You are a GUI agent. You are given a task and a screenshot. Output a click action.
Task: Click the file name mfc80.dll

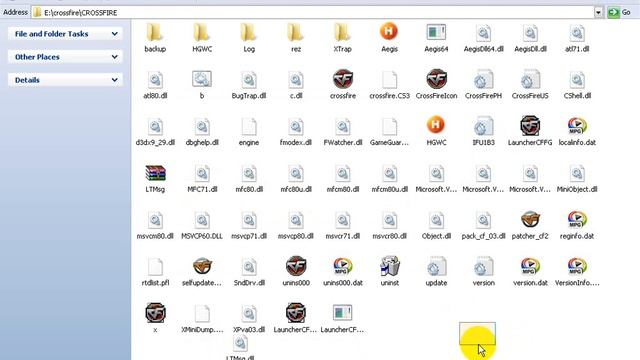[249, 189]
